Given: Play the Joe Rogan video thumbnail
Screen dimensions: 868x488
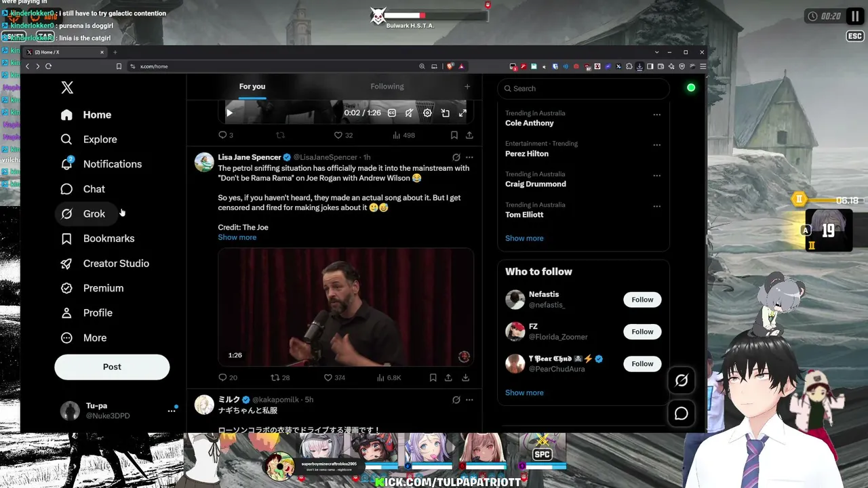Looking at the screenshot, I should (346, 307).
